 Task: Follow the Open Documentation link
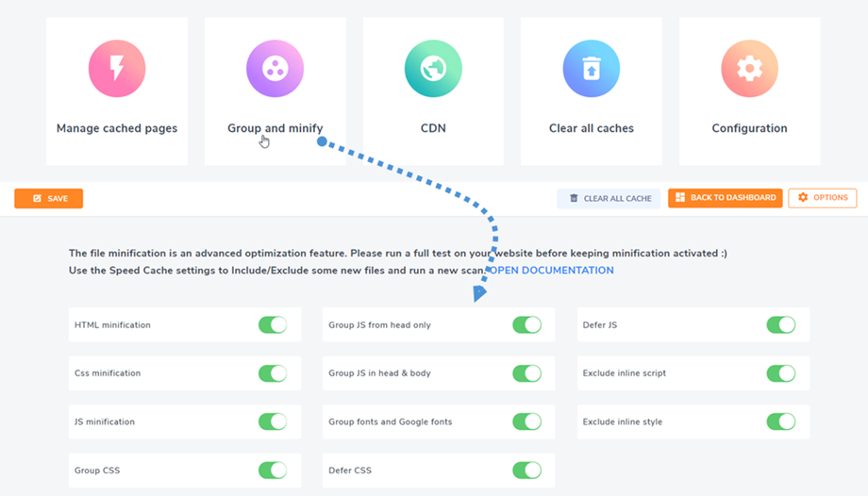[x=551, y=271]
